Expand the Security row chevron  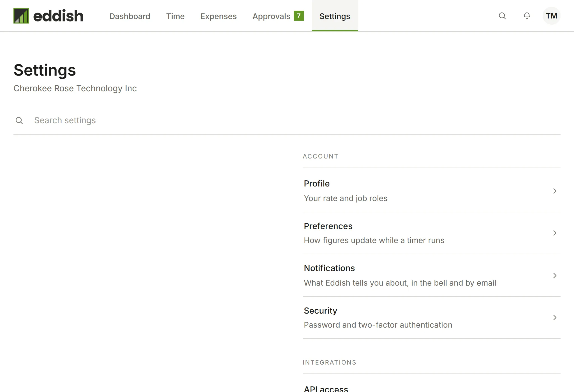pyautogui.click(x=555, y=318)
